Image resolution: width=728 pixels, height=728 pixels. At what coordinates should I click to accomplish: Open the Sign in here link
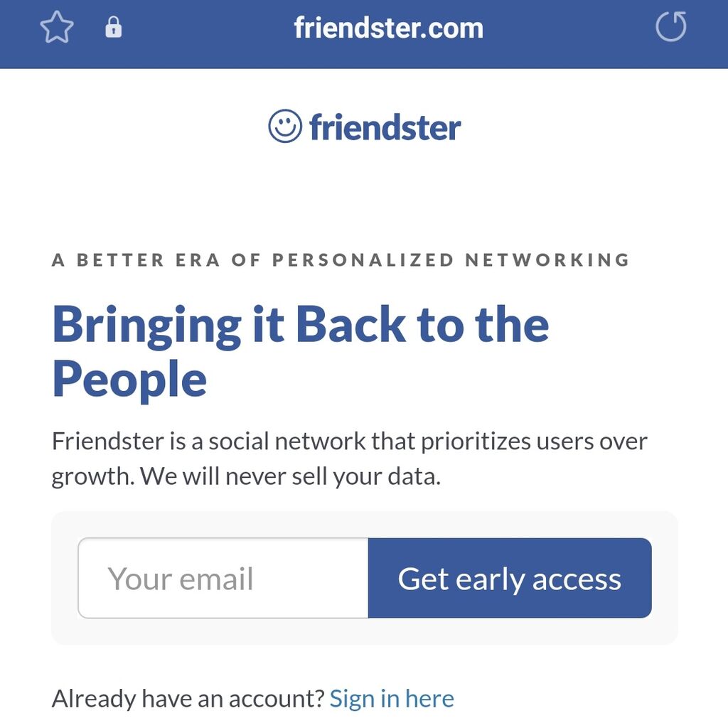(x=392, y=698)
